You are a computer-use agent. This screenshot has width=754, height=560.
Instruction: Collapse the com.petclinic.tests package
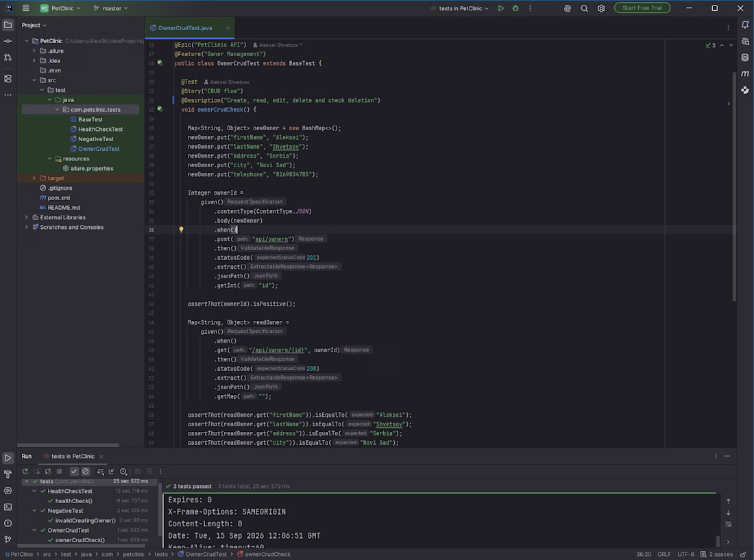coord(57,110)
